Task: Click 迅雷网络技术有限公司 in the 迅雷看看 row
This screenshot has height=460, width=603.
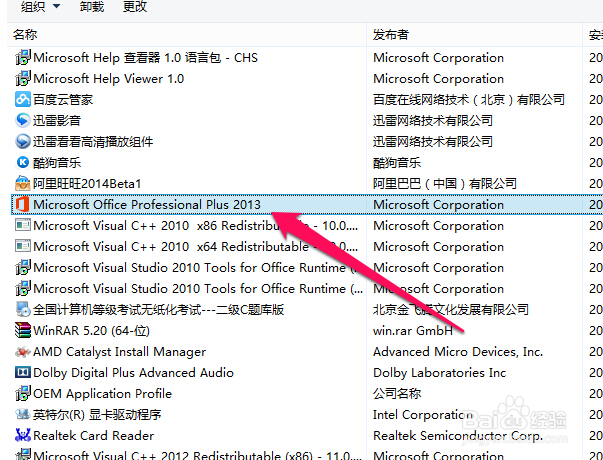Action: tap(433, 142)
